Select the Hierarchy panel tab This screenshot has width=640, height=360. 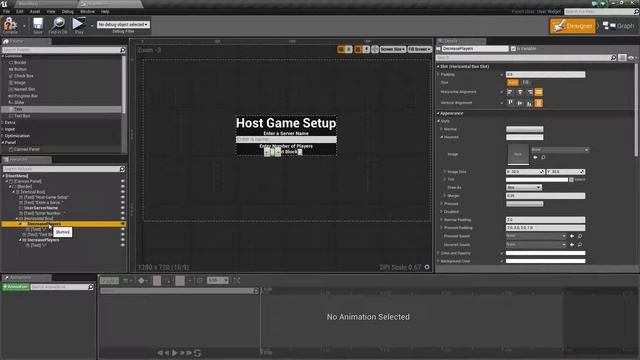click(26, 160)
